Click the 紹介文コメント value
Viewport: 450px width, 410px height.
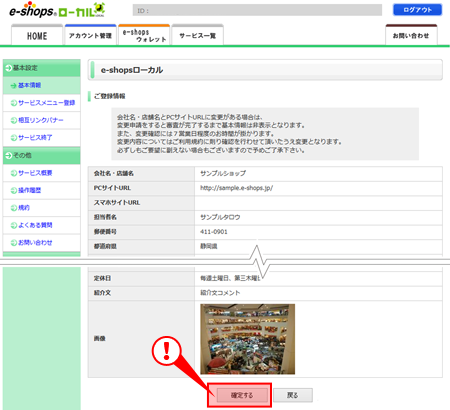220,293
